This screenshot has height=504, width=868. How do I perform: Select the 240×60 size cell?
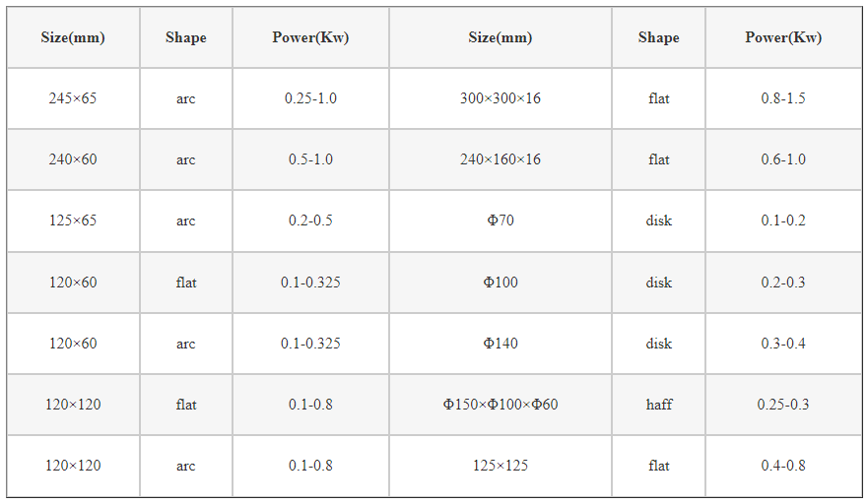click(x=73, y=159)
